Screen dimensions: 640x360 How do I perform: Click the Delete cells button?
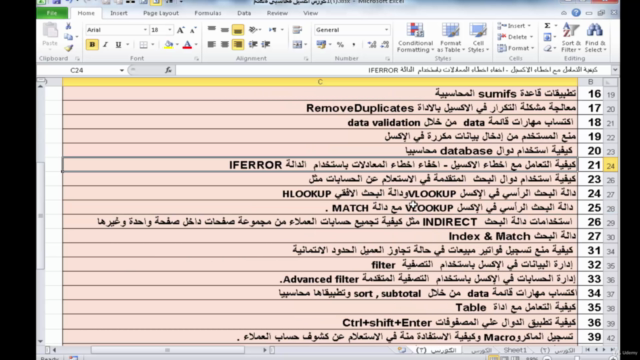[516, 37]
